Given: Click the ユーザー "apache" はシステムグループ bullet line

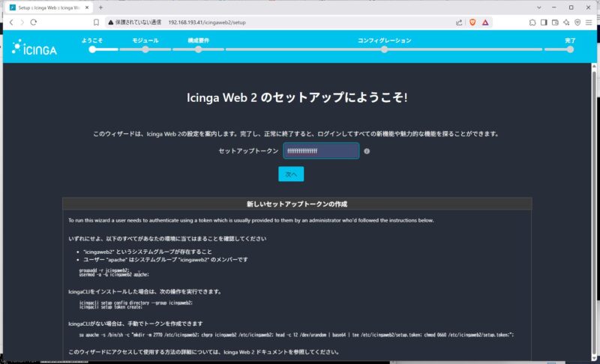Looking at the screenshot, I should point(165,259).
